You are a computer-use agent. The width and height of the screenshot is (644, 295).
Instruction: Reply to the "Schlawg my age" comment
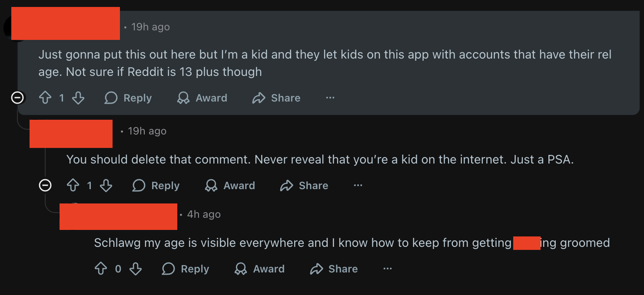(x=186, y=269)
